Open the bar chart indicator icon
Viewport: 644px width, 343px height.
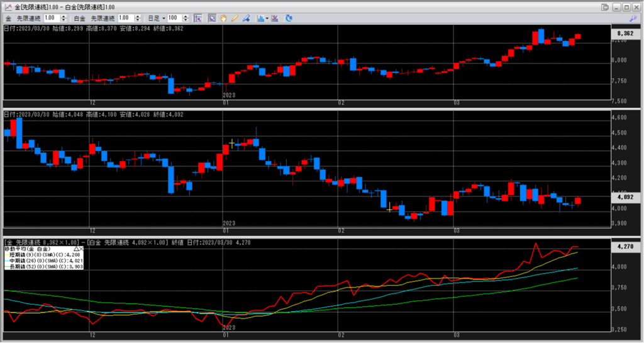coord(260,18)
